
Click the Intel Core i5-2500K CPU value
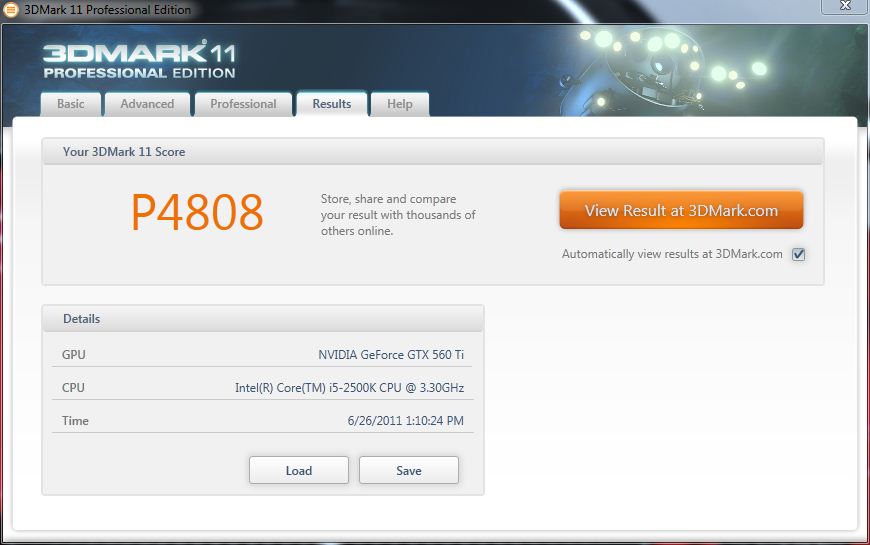[349, 388]
